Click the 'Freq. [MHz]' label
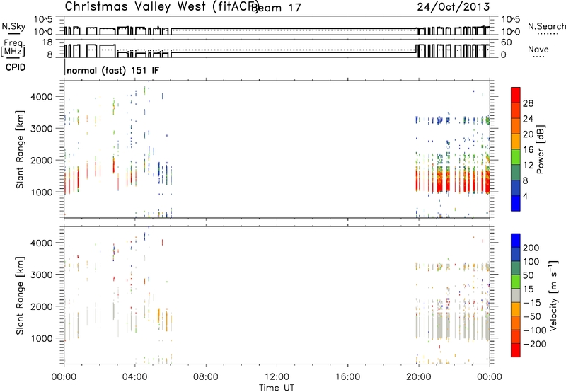Viewport: 566px width, 392px height. tap(13, 47)
